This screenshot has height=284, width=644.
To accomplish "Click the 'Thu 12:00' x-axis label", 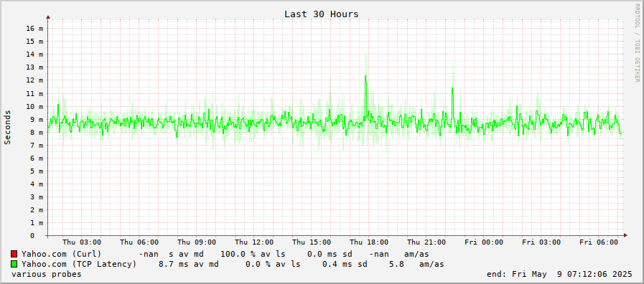I will (x=254, y=242).
